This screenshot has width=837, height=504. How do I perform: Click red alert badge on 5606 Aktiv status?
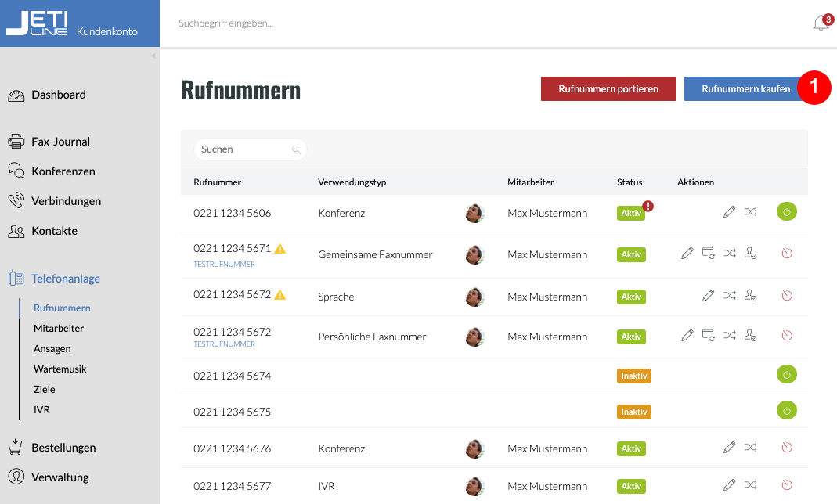pos(648,206)
